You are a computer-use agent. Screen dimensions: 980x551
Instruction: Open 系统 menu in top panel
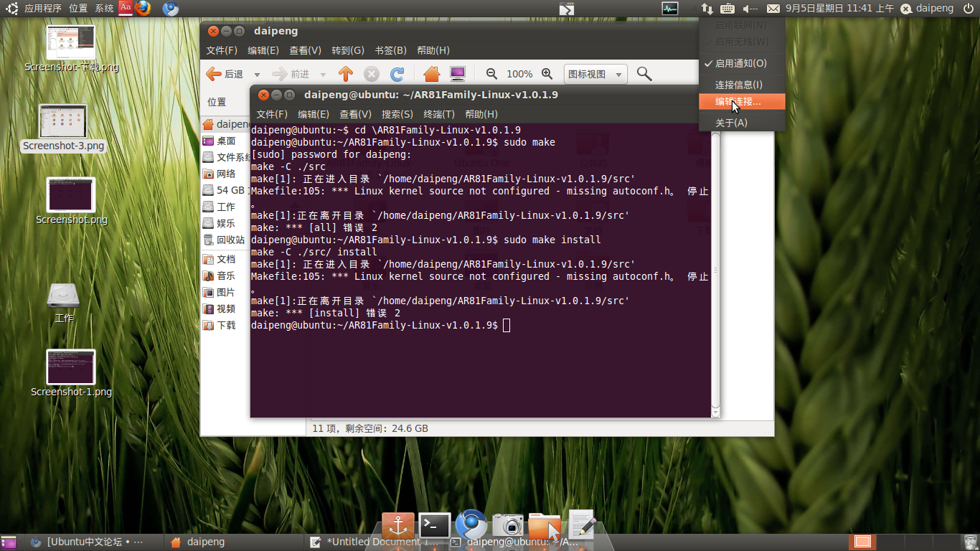(104, 9)
